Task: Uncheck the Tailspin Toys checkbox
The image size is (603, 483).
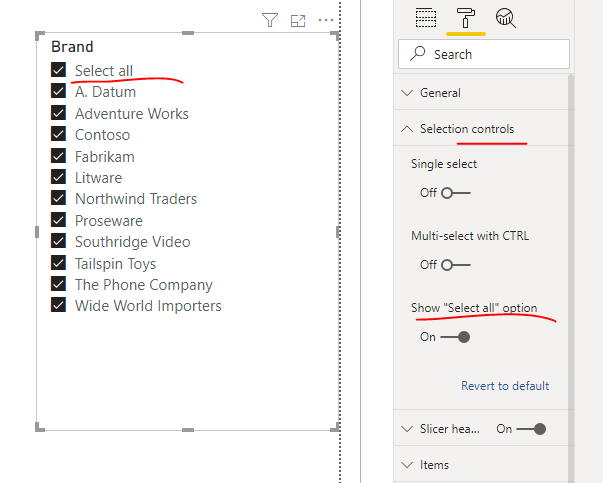Action: pos(58,263)
